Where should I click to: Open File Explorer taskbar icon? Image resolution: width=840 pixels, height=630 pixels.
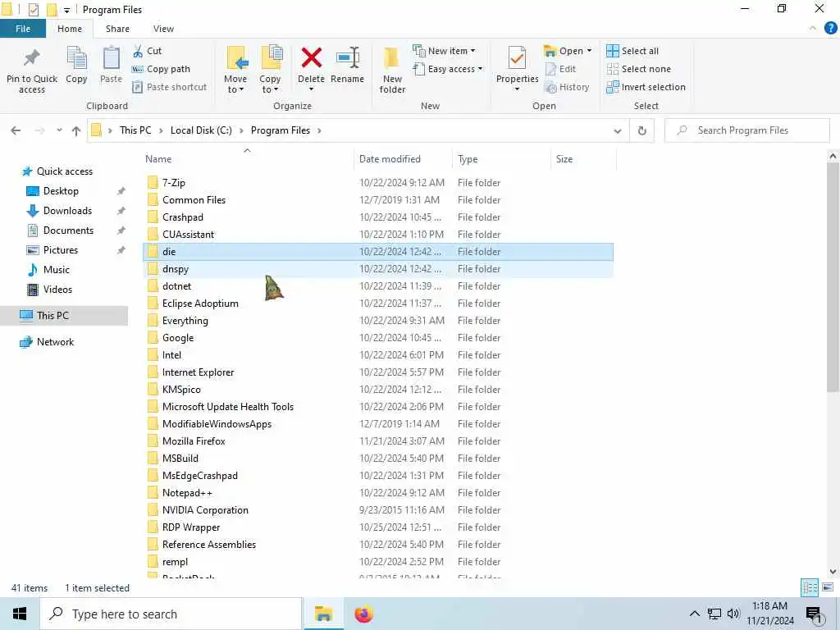tap(323, 614)
